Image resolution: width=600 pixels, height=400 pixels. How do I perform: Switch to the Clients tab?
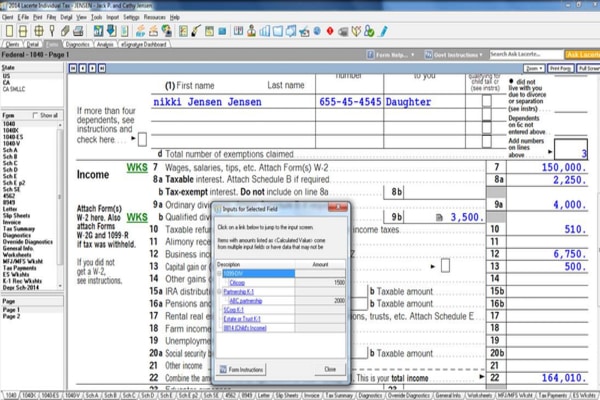tap(12, 44)
